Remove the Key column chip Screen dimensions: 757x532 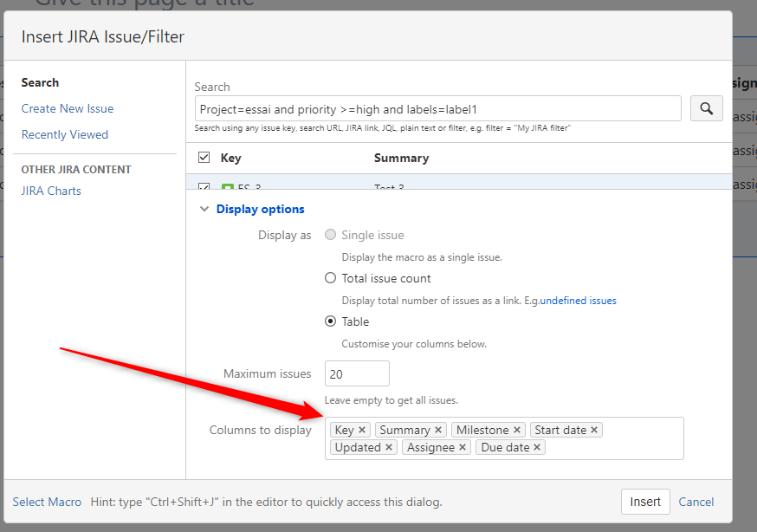pos(363,430)
